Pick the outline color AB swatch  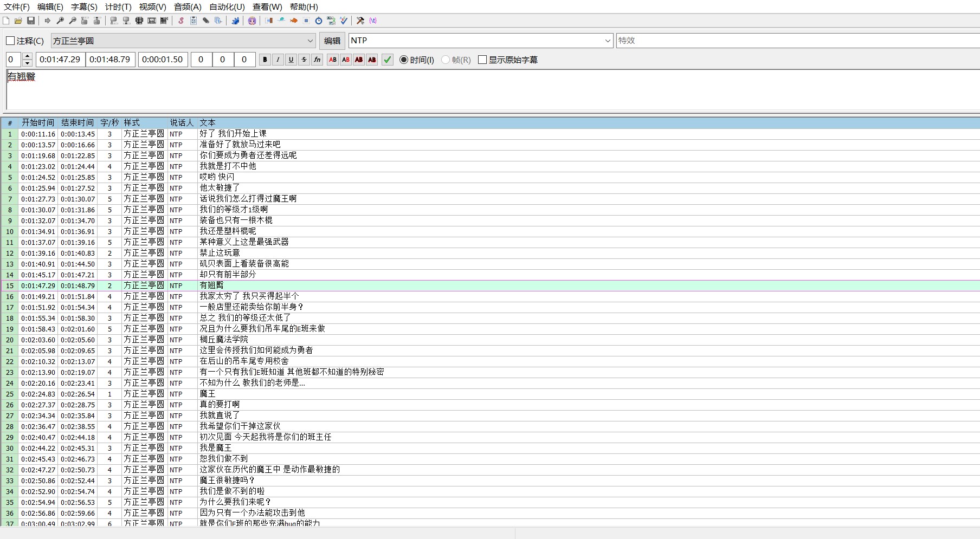point(359,60)
